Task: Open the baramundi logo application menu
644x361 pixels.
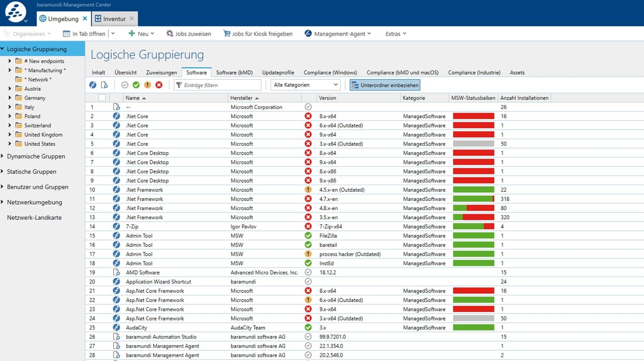Action: click(x=16, y=12)
